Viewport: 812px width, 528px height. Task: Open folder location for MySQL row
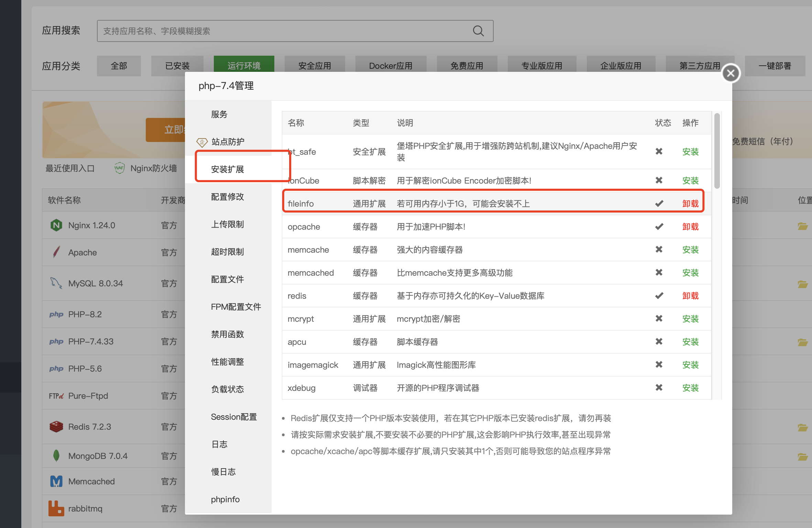803,284
